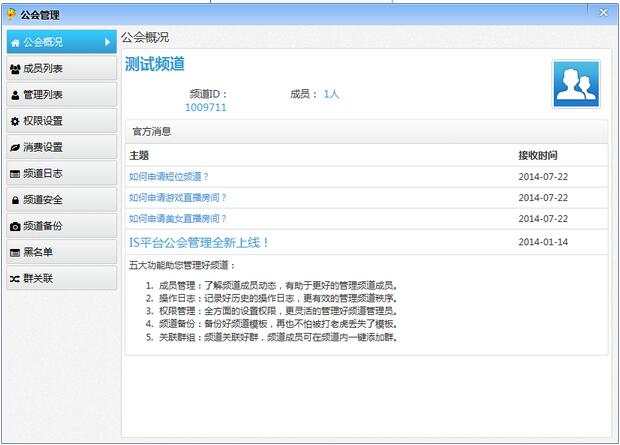Click the 测试频道 channel title
This screenshot has width=620, height=445.
[x=155, y=64]
